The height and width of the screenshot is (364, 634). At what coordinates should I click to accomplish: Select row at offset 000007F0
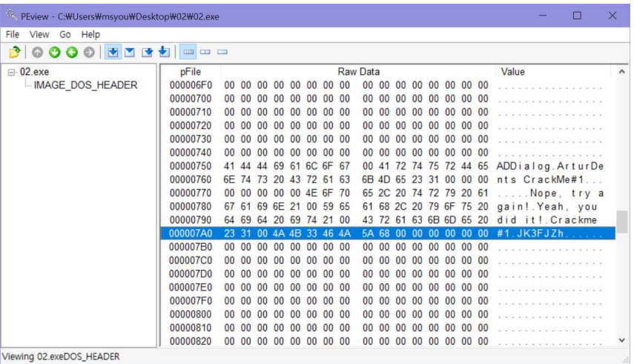pyautogui.click(x=388, y=301)
